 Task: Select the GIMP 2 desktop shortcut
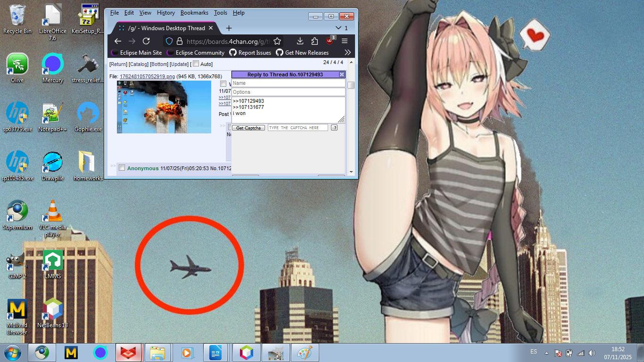(17, 264)
